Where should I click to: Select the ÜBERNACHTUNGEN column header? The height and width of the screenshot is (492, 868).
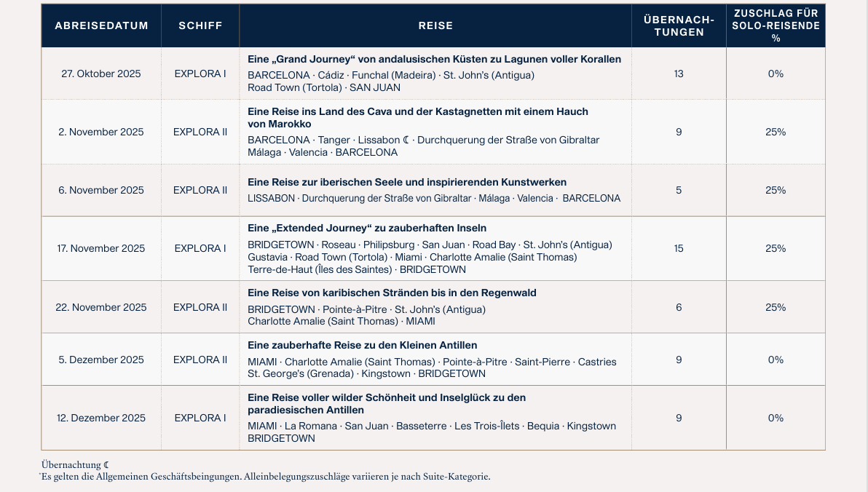679,25
